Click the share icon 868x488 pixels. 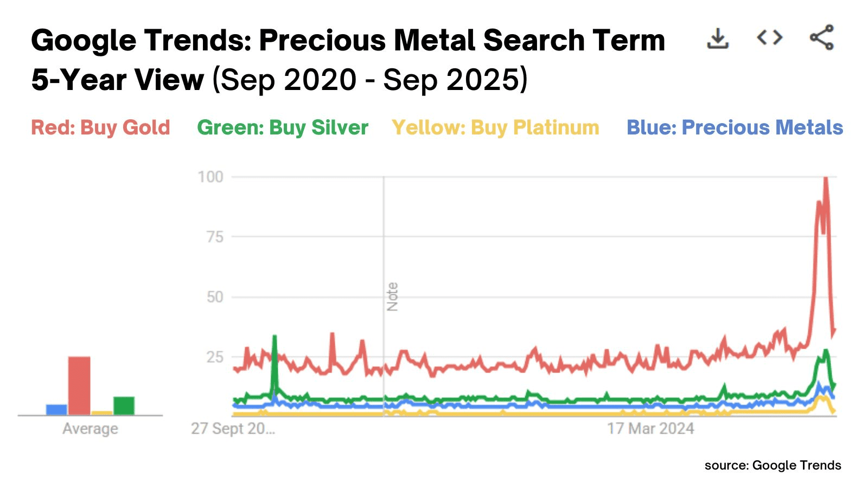tap(821, 38)
